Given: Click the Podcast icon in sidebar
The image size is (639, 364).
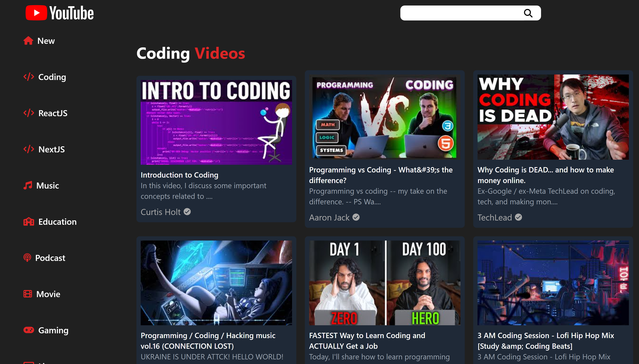Looking at the screenshot, I should (27, 258).
